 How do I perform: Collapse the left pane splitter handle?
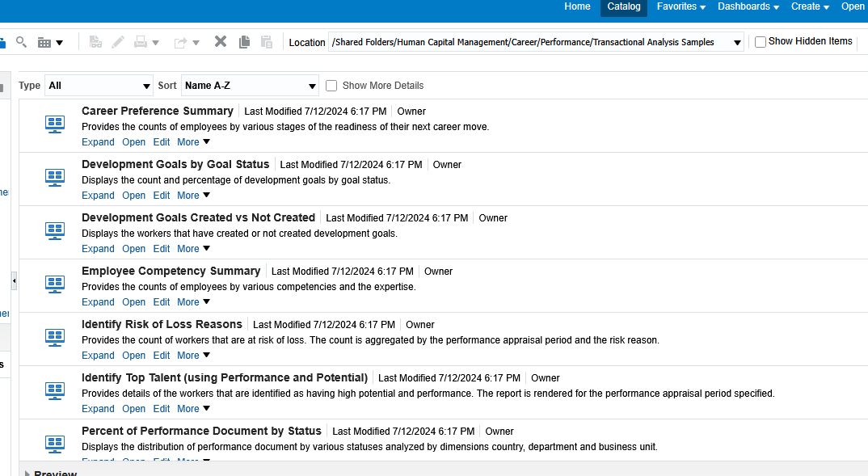pos(14,280)
